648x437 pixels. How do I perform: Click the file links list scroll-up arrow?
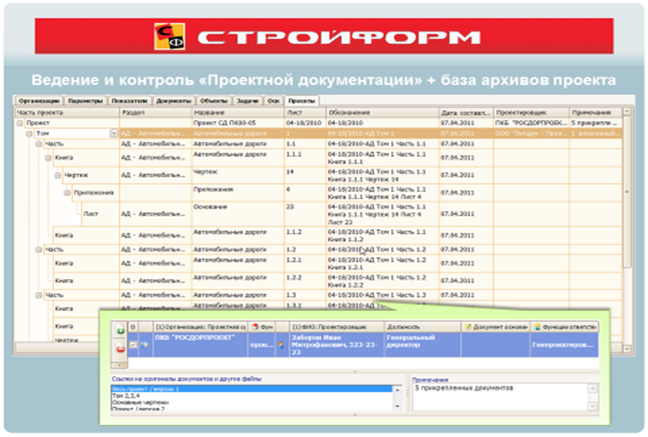coord(397,390)
